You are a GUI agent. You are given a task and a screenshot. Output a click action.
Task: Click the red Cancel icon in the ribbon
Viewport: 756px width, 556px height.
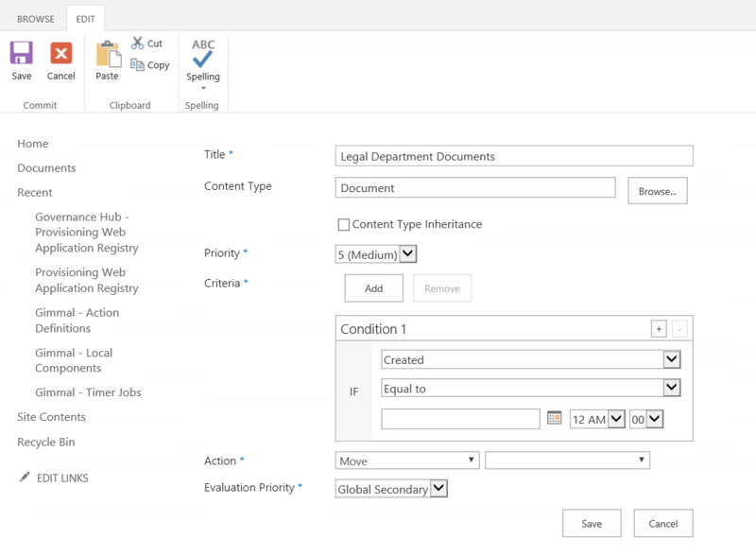coord(61,54)
